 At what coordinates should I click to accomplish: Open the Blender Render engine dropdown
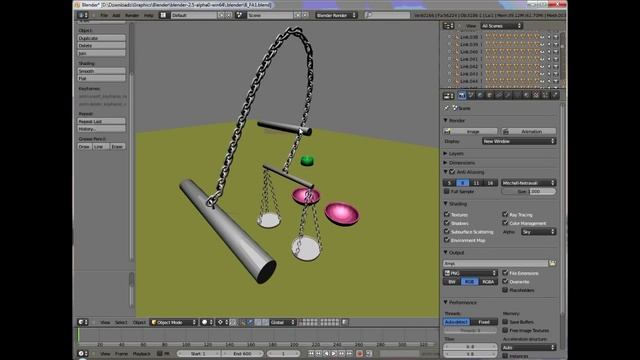336,15
